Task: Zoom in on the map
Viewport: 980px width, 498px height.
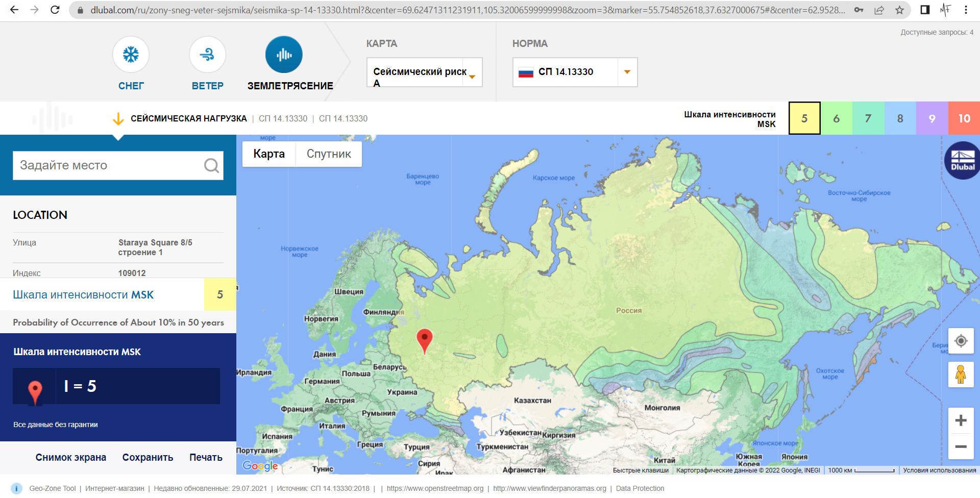Action: (961, 420)
